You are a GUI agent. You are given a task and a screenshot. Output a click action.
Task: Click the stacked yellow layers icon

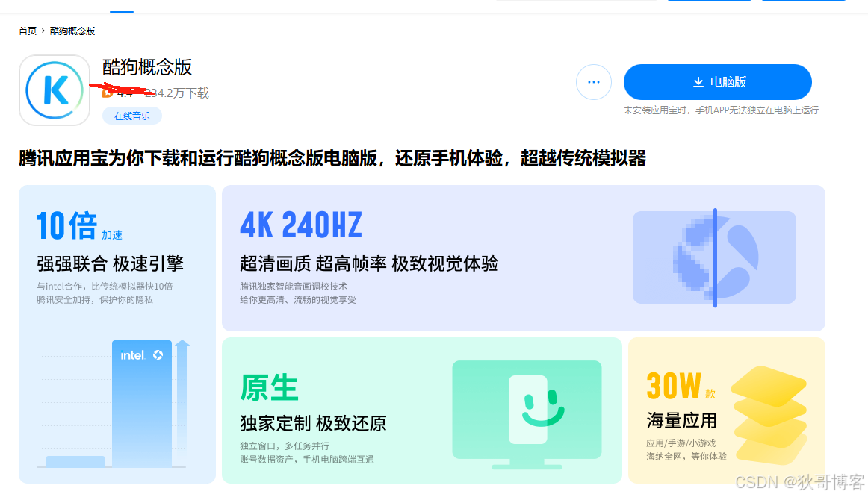click(769, 415)
